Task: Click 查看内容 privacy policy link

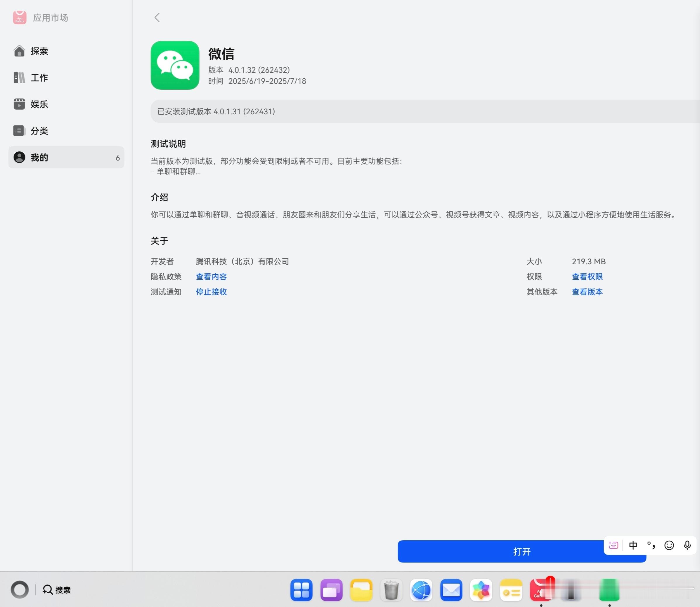Action: click(x=211, y=277)
